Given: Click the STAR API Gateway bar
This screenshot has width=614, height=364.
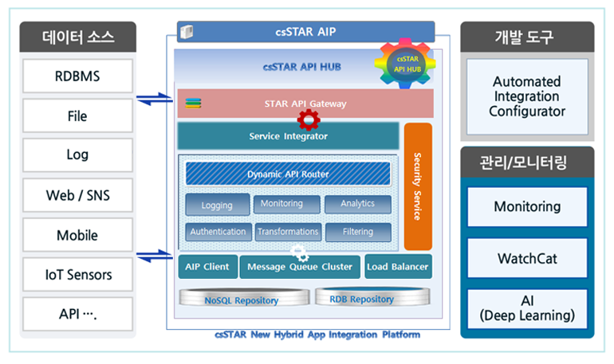Looking at the screenshot, I should pyautogui.click(x=305, y=104).
